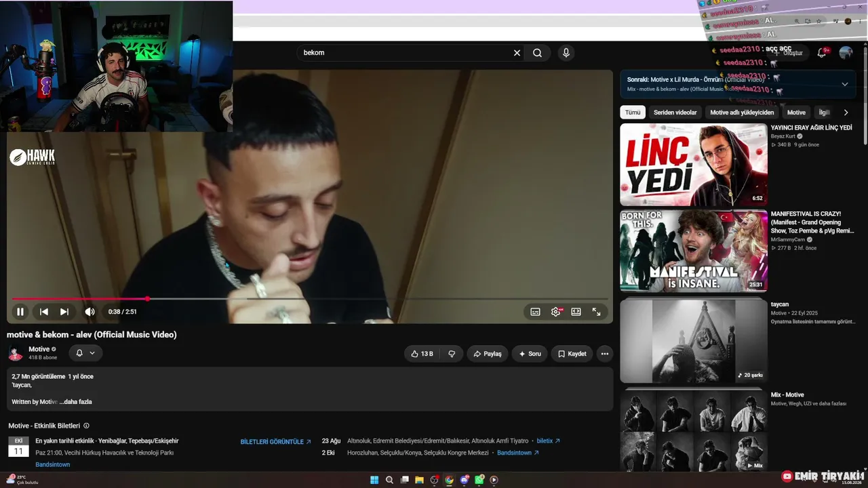
Task: Select the Motive adlı yükleyiciden chip
Action: point(742,113)
